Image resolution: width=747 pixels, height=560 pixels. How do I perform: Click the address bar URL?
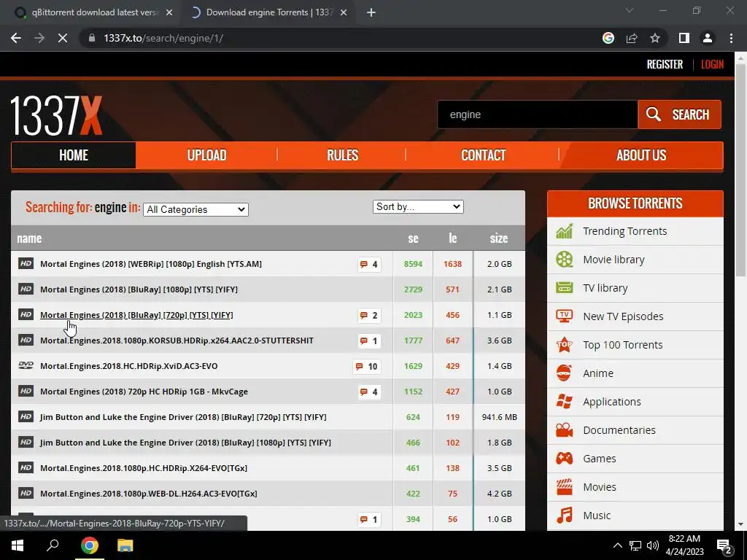[163, 38]
